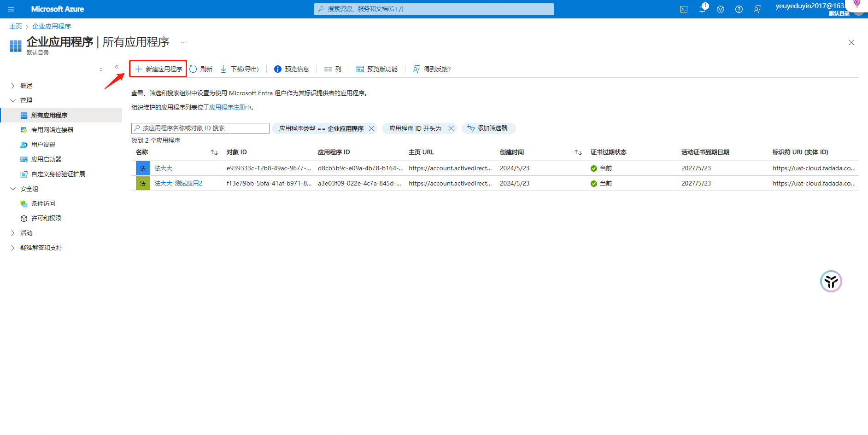
Task: Open the notifications bell
Action: (702, 9)
